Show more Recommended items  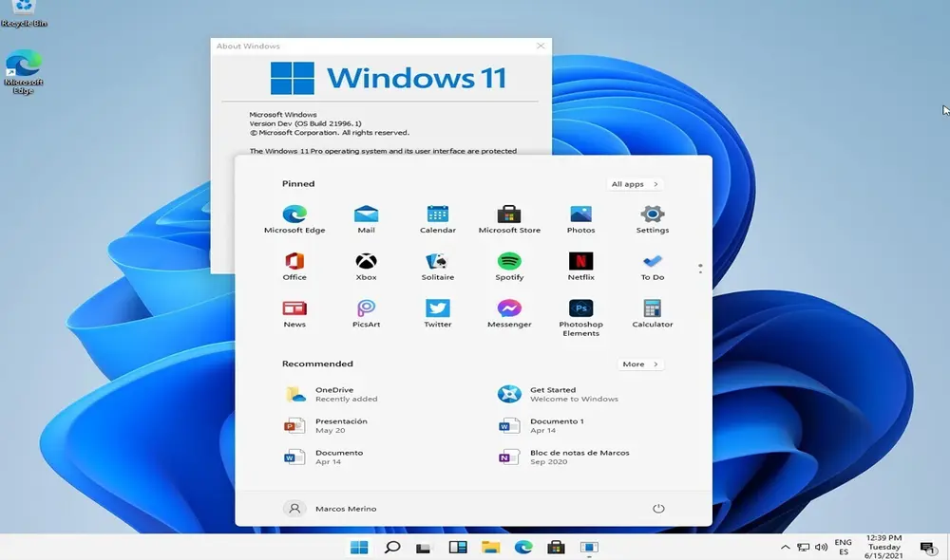tap(640, 364)
